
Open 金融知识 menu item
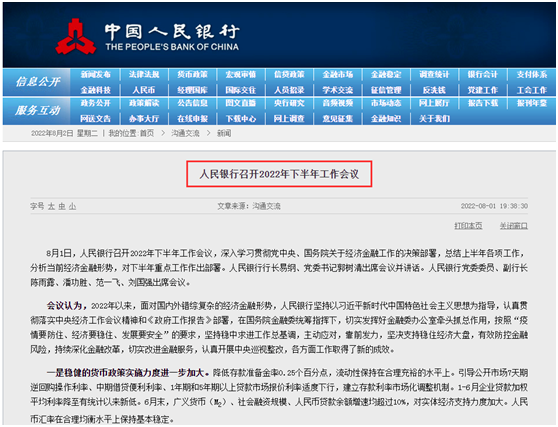point(386,118)
